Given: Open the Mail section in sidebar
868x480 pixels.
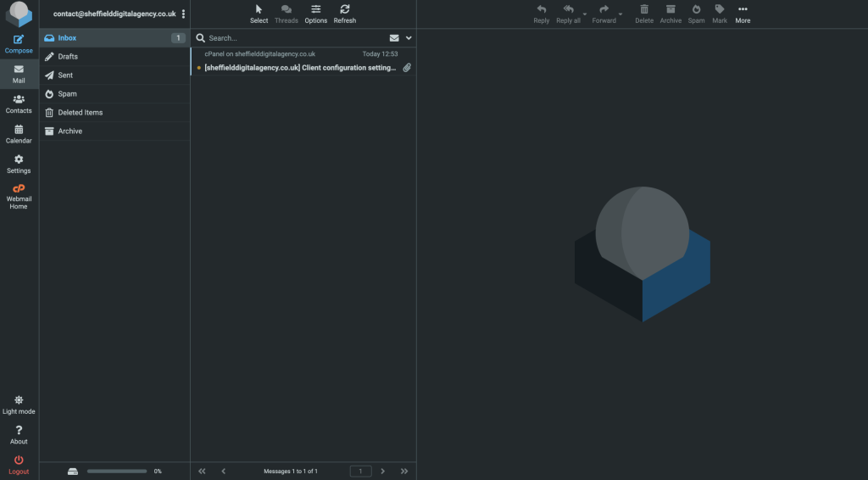Looking at the screenshot, I should (19, 74).
